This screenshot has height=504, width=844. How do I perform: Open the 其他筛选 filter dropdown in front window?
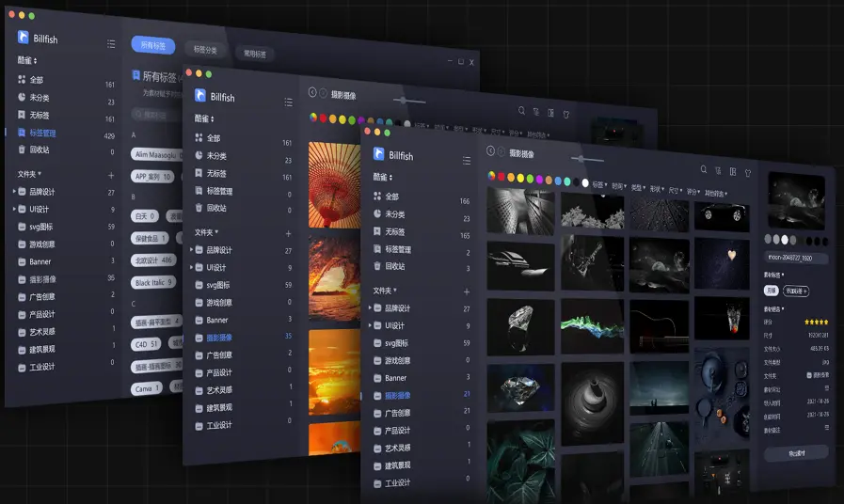coord(713,194)
